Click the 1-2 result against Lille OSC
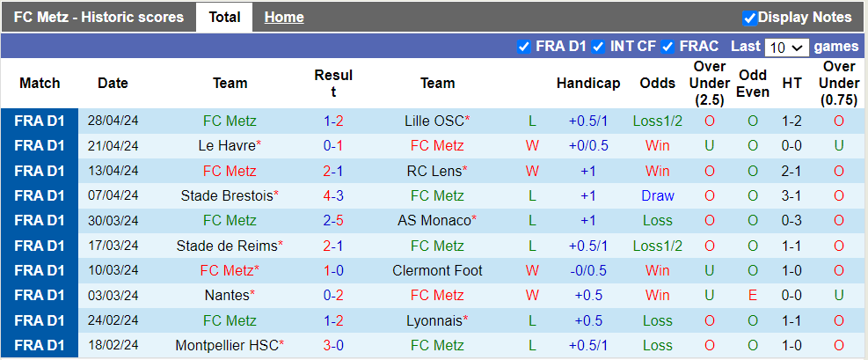Screen dimensions: 868x360 tap(333, 121)
